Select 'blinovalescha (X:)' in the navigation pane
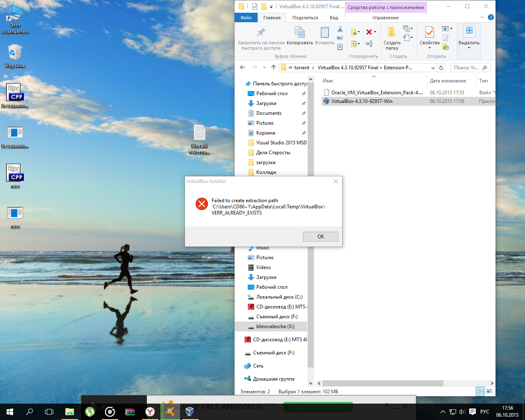 click(x=271, y=326)
